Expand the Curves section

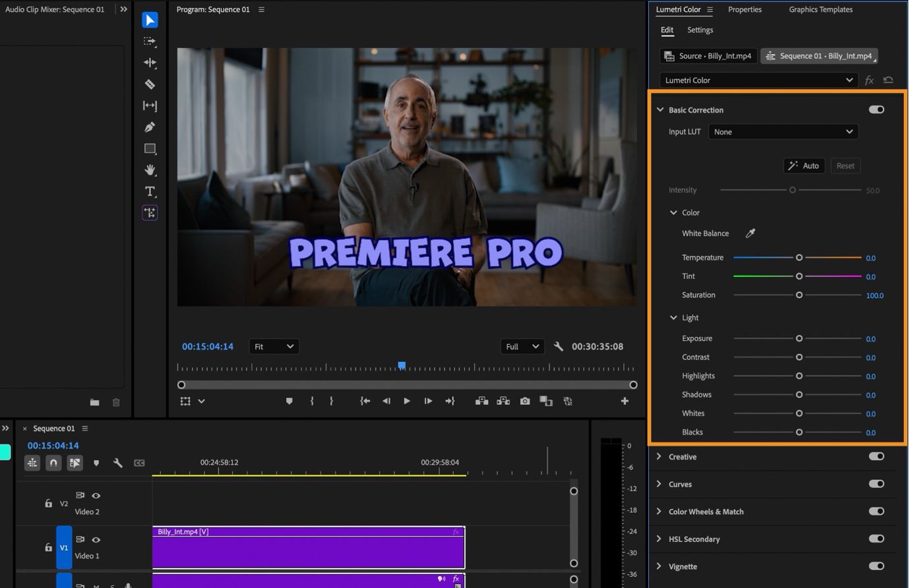pos(659,484)
